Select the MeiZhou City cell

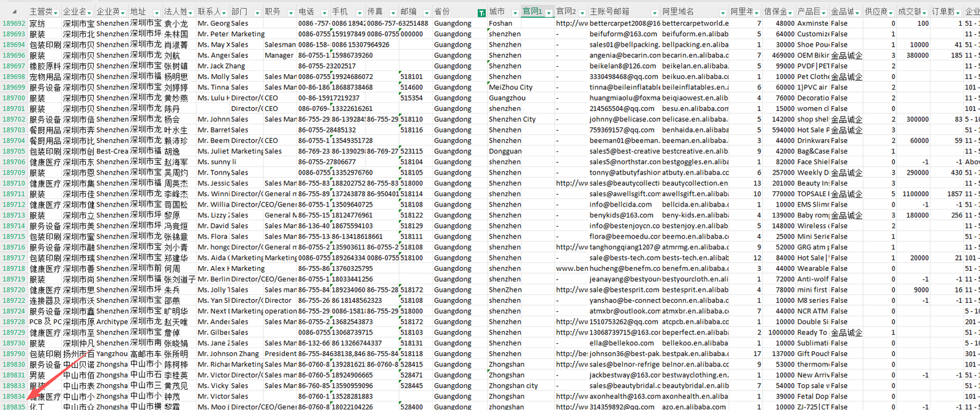[510, 87]
